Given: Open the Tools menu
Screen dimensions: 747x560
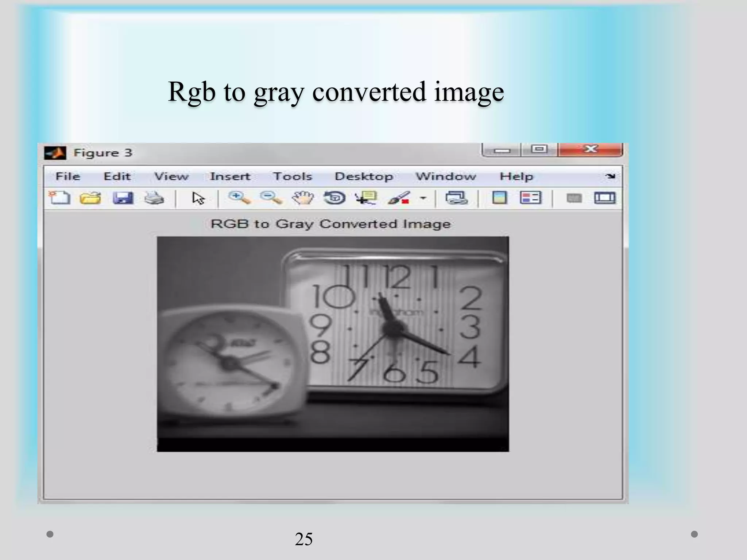Looking at the screenshot, I should (x=293, y=176).
